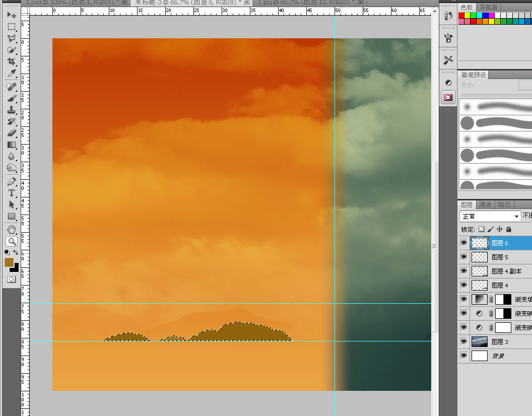532x416 pixels.
Task: Switch to the 图层 panel tab
Action: pyautogui.click(x=467, y=204)
